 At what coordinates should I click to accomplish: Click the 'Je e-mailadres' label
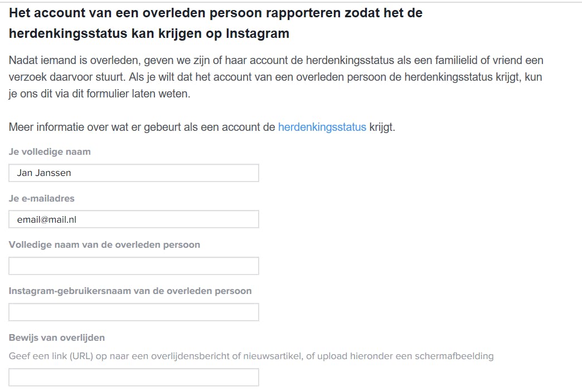point(42,198)
